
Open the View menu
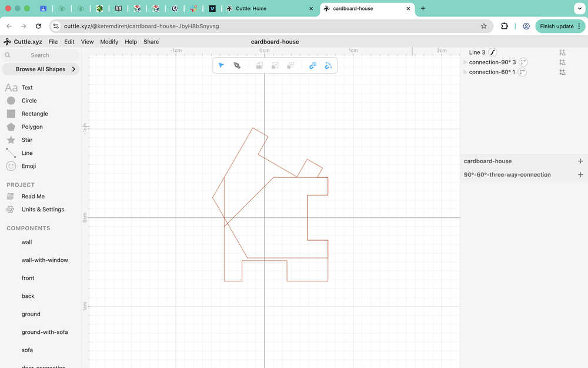pyautogui.click(x=88, y=42)
